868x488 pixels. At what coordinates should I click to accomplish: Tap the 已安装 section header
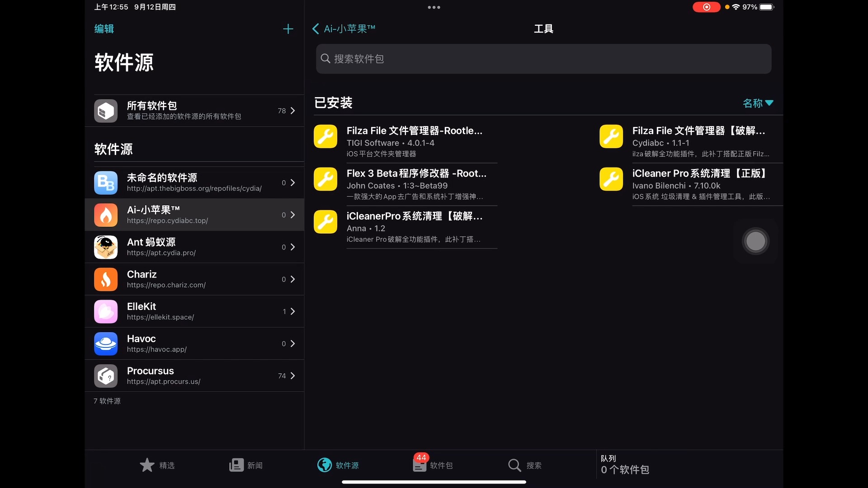click(333, 103)
